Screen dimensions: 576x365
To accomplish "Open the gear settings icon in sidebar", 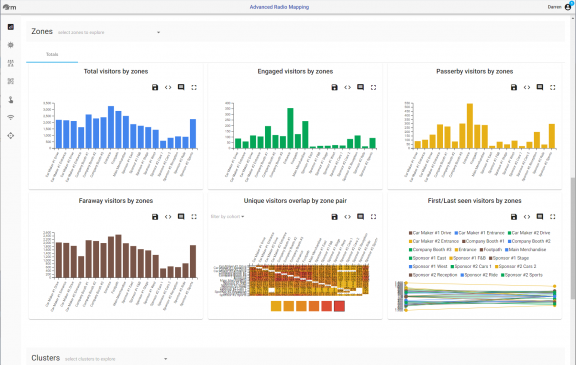I will [11, 45].
